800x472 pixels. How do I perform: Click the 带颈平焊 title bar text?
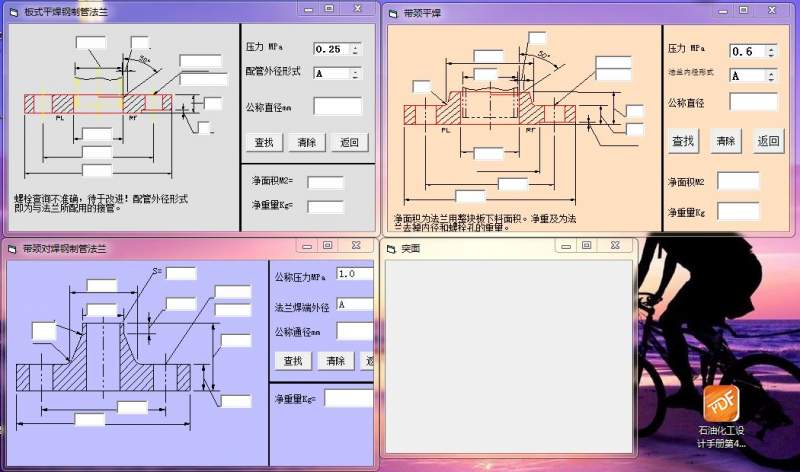[x=422, y=14]
